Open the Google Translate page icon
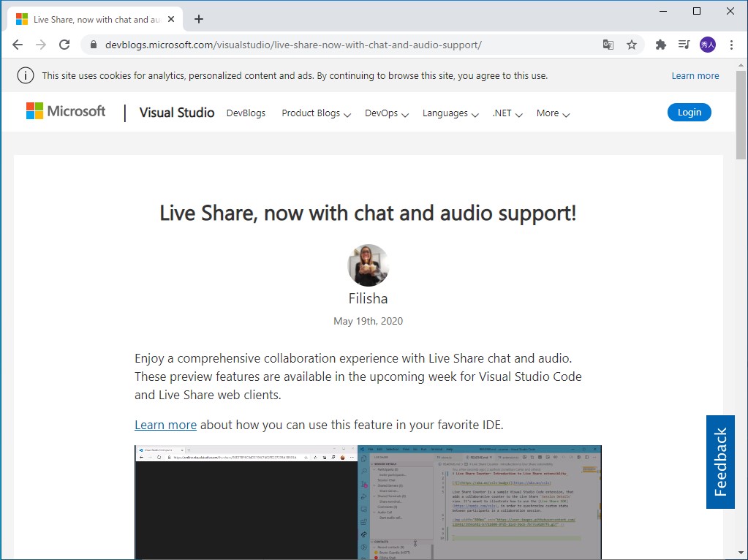Viewport: 748px width, 560px height. 608,45
